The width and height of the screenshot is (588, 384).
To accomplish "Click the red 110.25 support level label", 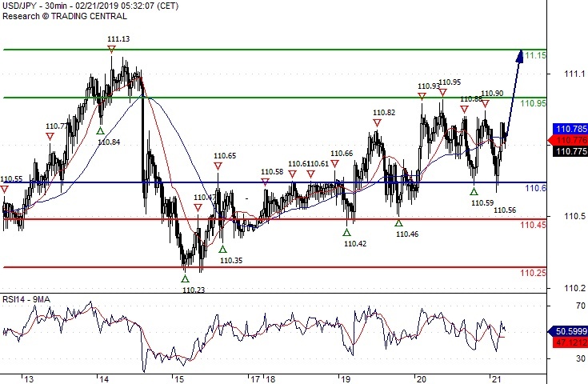I will pos(534,273).
